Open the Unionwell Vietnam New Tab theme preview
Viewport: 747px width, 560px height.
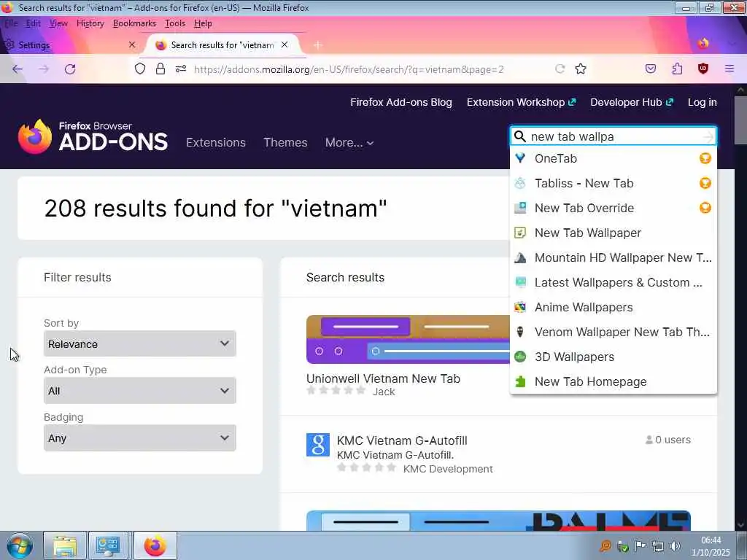click(408, 340)
